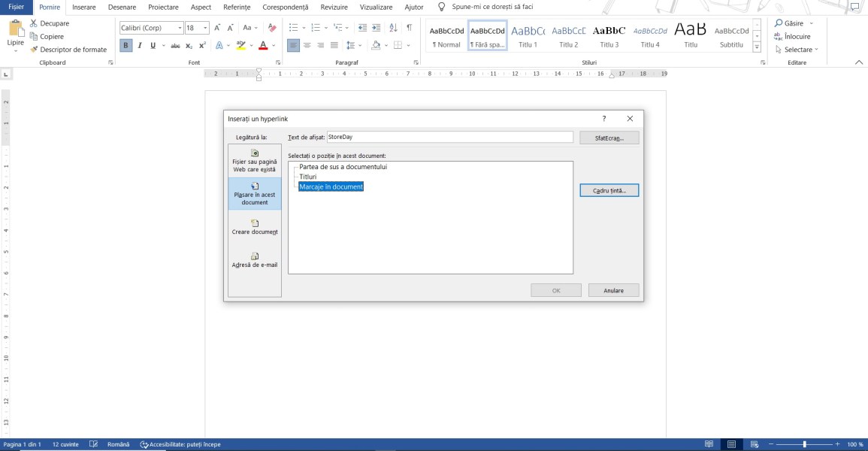This screenshot has height=451, width=868.
Task: Apply red font color
Action: (x=263, y=45)
